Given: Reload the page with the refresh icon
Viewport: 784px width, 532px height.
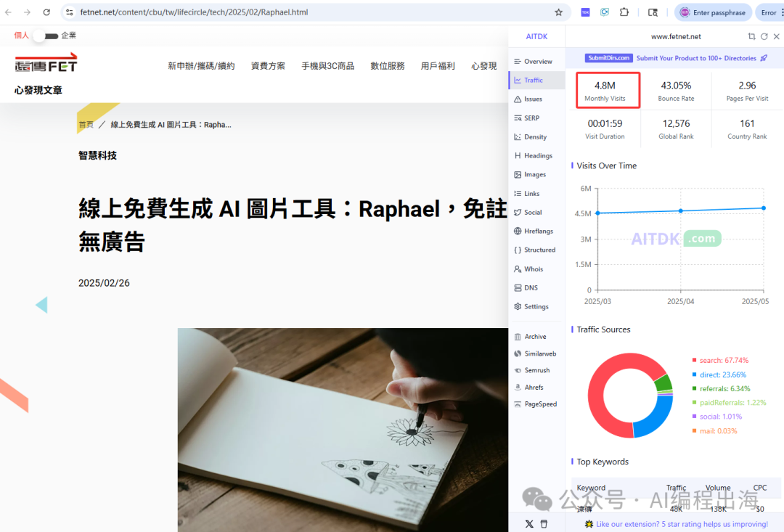Looking at the screenshot, I should click(46, 12).
